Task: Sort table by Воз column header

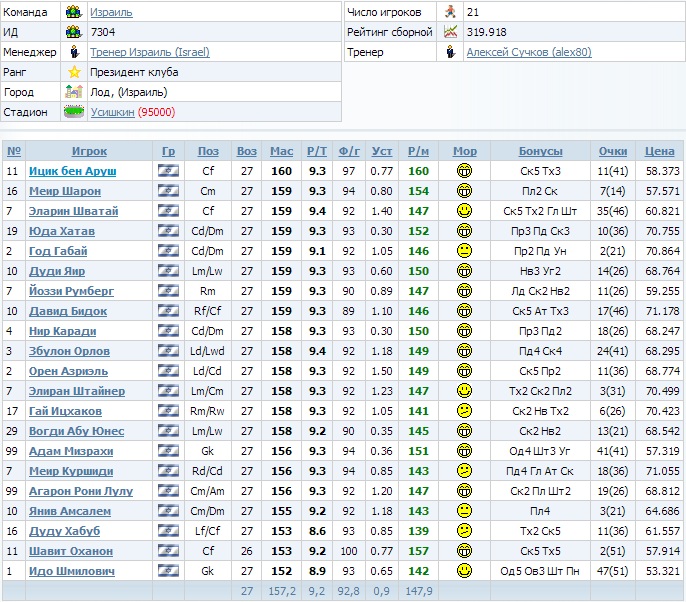Action: 247,151
